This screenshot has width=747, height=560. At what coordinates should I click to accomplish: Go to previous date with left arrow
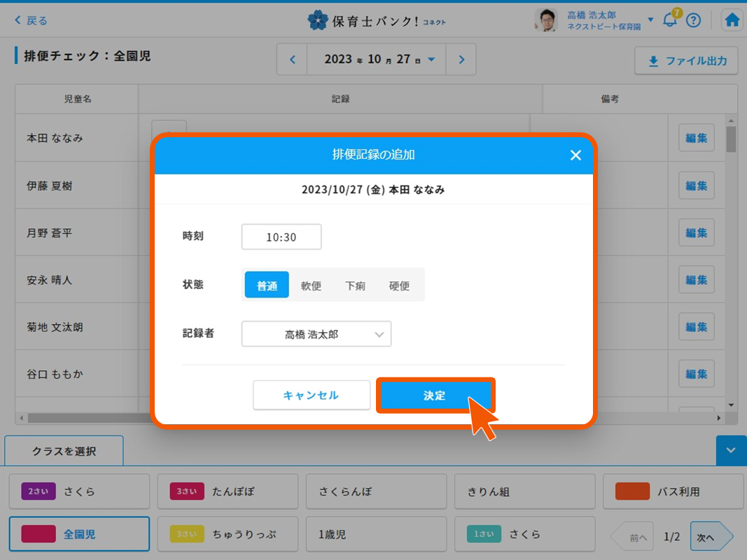[293, 59]
